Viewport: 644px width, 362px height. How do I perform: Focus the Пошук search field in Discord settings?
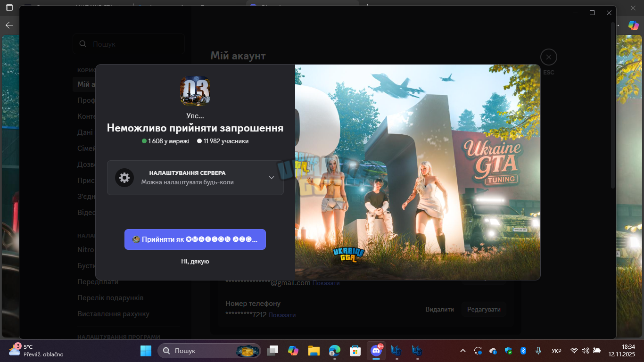coord(129,44)
